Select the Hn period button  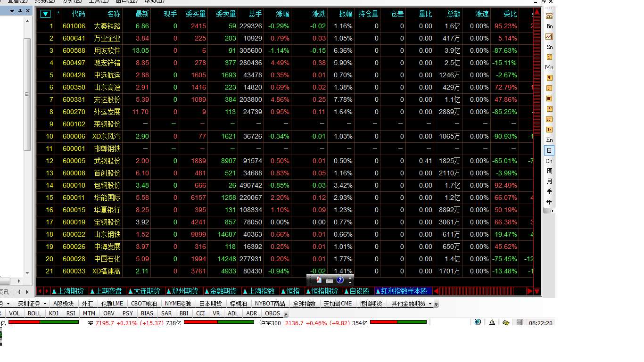[x=549, y=140]
